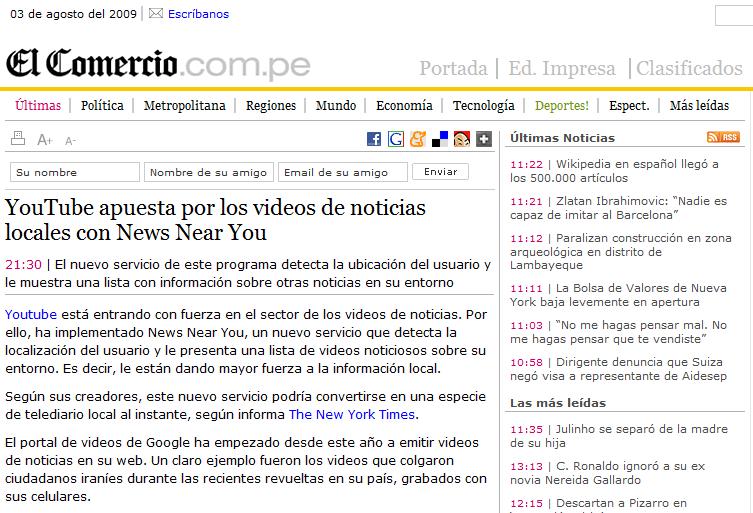Image resolution: width=753 pixels, height=513 pixels.
Task: Increase font size with A+ icon
Action: click(45, 140)
